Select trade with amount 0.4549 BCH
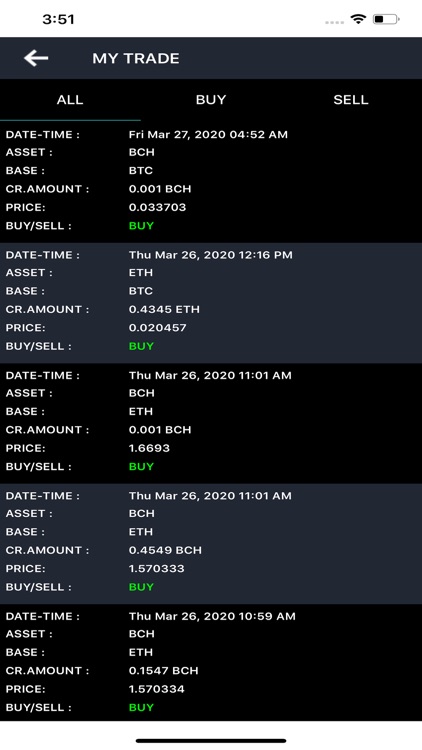Viewport: 422px width, 750px height. coord(211,544)
